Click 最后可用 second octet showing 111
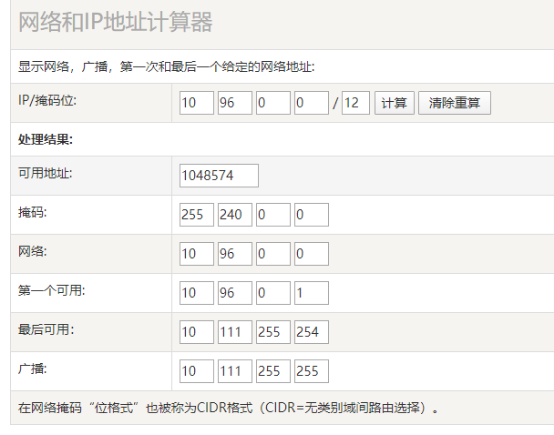 [x=235, y=332]
